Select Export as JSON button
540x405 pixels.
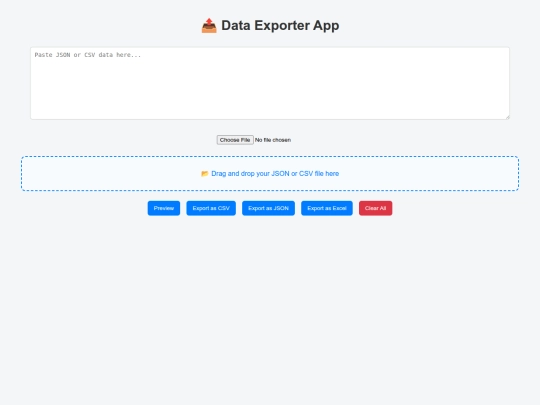point(268,208)
